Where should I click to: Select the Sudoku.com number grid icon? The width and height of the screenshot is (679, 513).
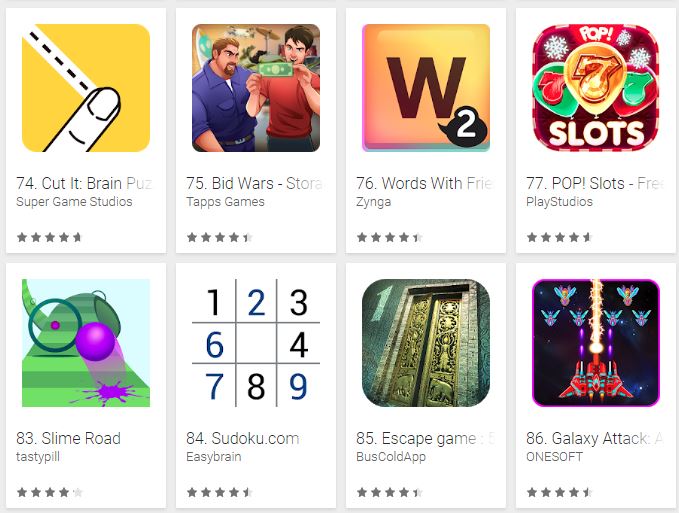(256, 343)
